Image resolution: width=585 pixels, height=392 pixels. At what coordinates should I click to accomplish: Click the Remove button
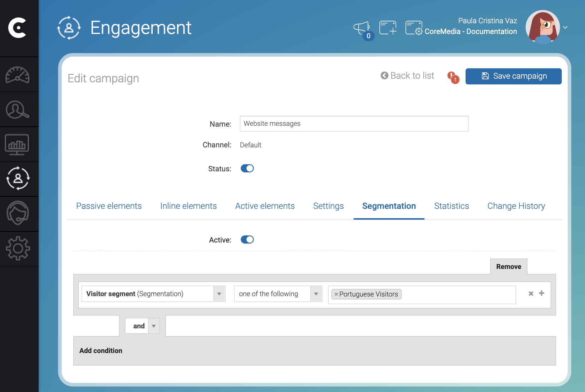tap(509, 266)
